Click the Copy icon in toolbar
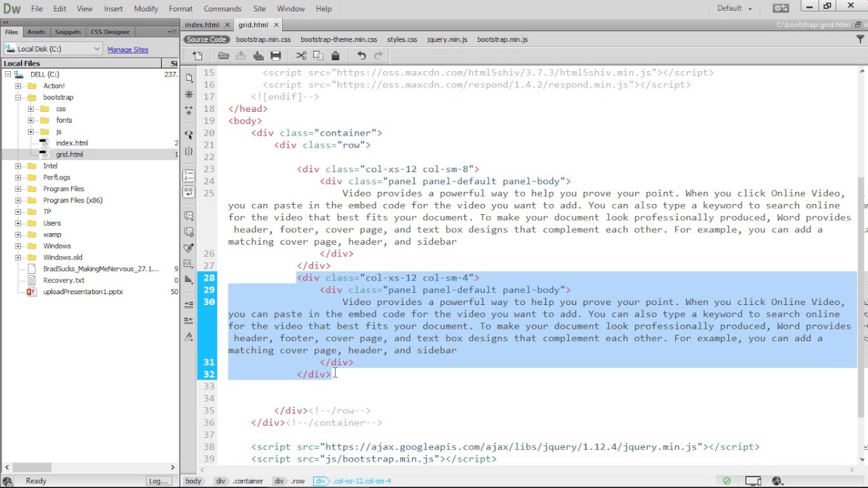Screen dimensions: 868x488 317,56
